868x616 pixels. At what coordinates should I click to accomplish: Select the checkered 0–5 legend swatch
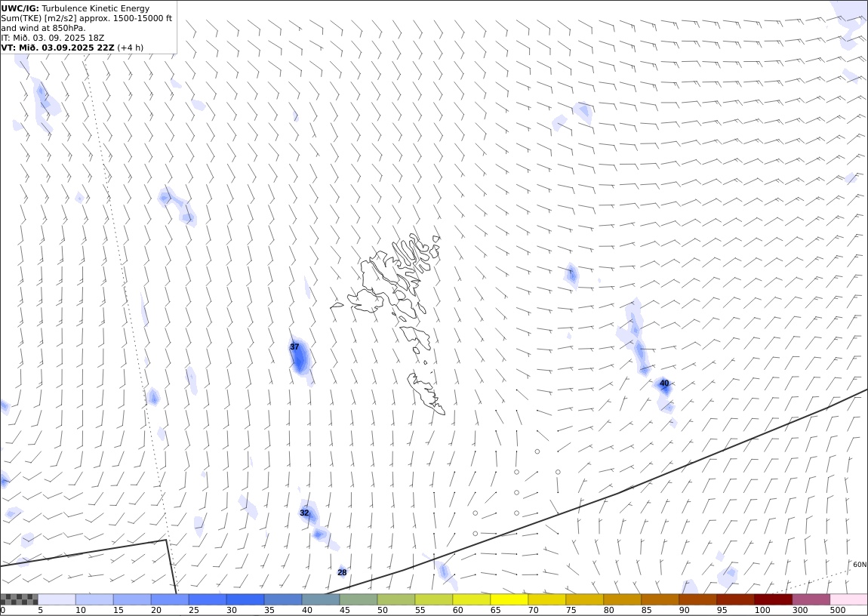pos(19,599)
